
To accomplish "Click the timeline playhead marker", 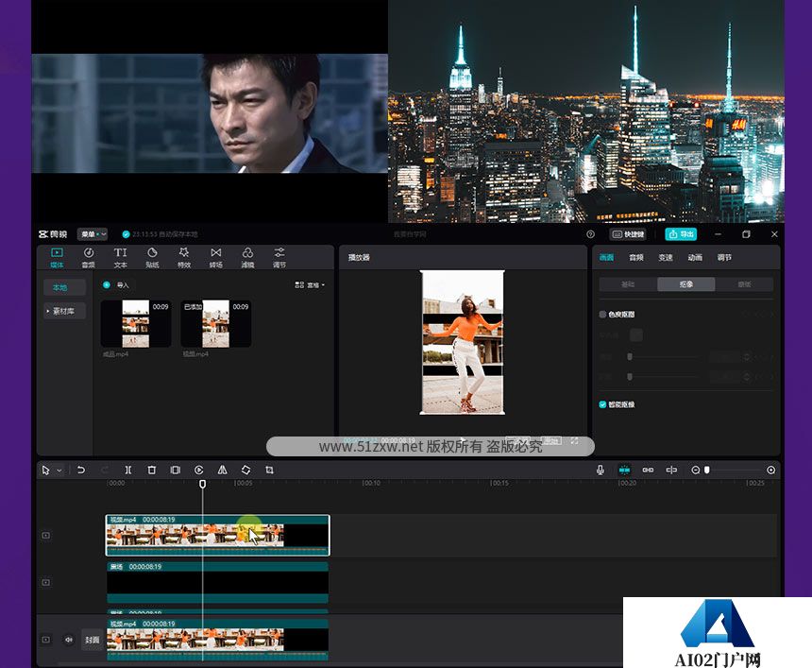I will (202, 484).
